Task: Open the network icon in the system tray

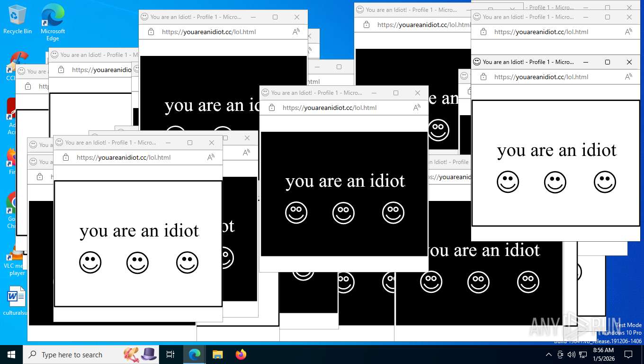Action: pyautogui.click(x=583, y=355)
